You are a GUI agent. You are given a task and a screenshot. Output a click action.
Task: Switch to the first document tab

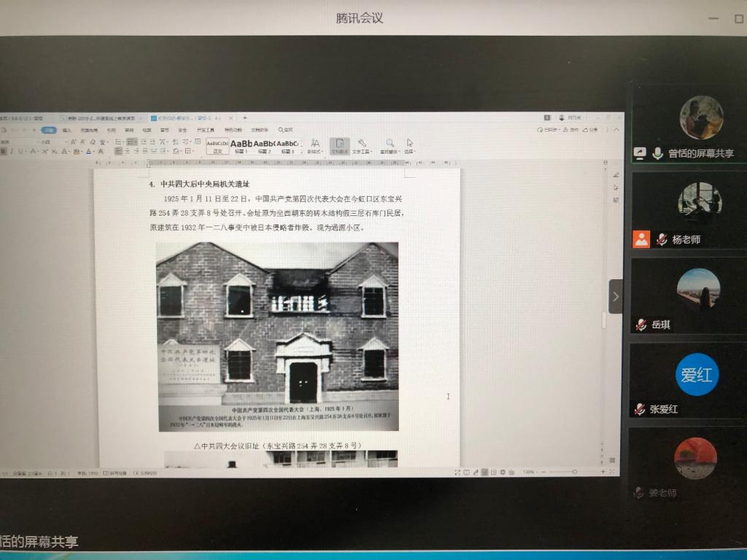(x=22, y=117)
